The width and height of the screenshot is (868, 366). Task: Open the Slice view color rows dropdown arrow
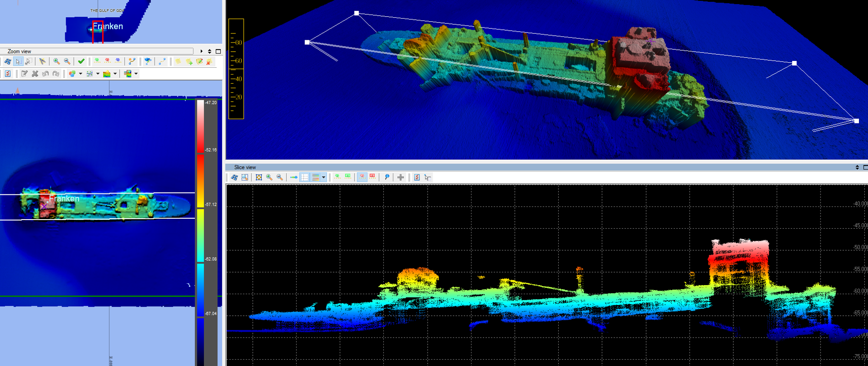coord(324,178)
